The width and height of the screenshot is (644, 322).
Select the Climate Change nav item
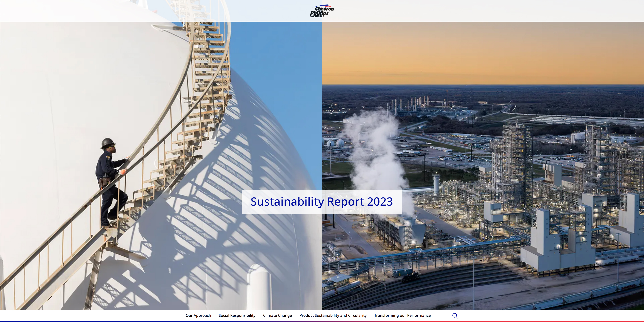tap(277, 316)
